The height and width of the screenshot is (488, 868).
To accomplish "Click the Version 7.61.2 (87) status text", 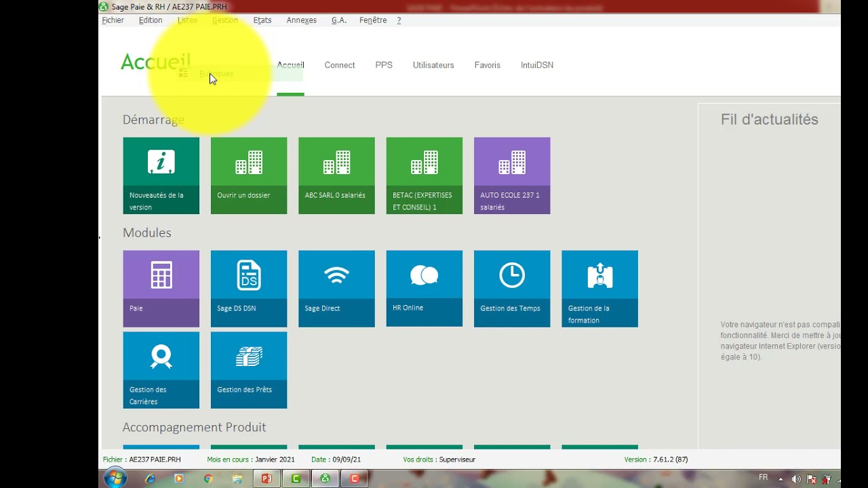I will [x=656, y=460].
